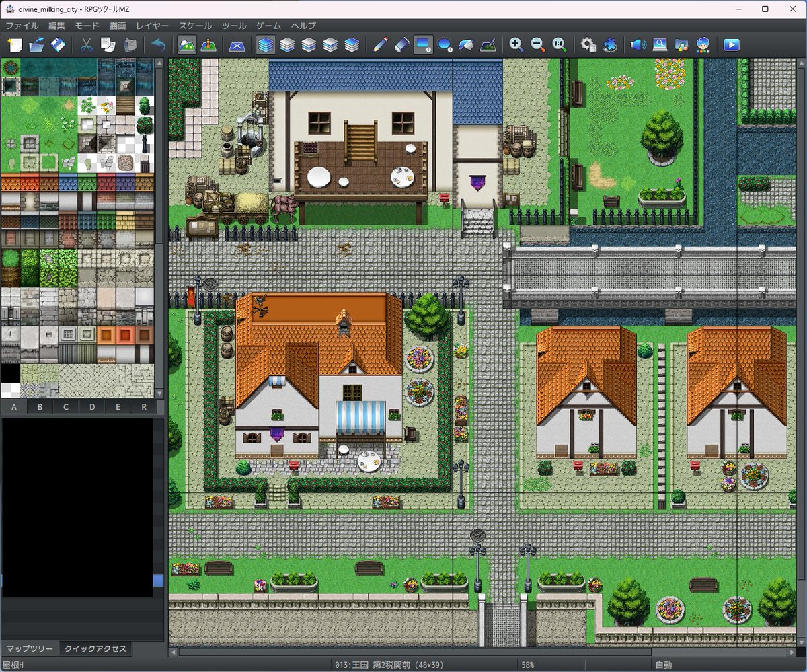
Task: Open the ヘルプ menu
Action: pyautogui.click(x=304, y=26)
